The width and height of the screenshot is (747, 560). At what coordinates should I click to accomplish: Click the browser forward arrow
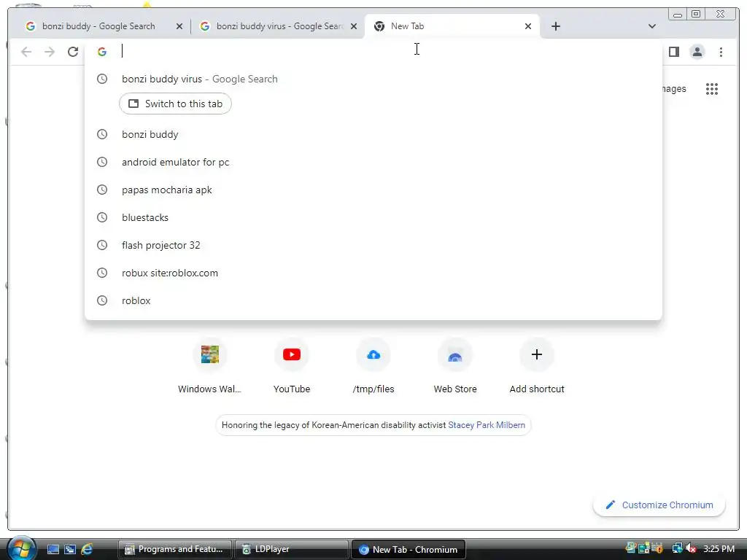click(50, 52)
